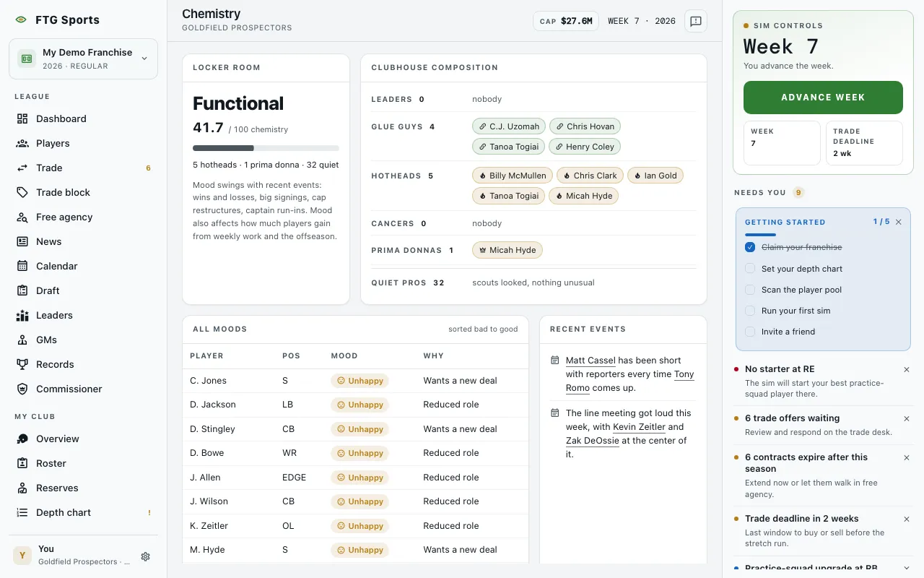Viewport: 924px width, 578px height.
Task: Click the Overview icon under My Club
Action: click(22, 439)
